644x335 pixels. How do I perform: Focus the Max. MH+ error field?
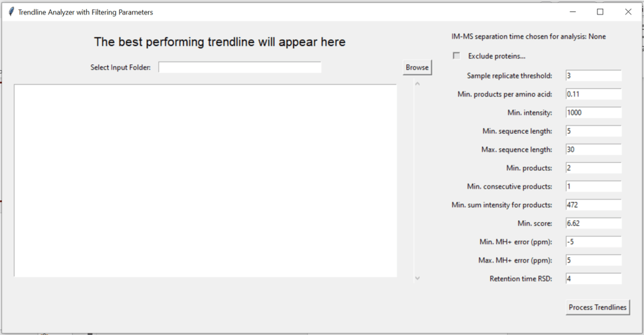click(593, 260)
